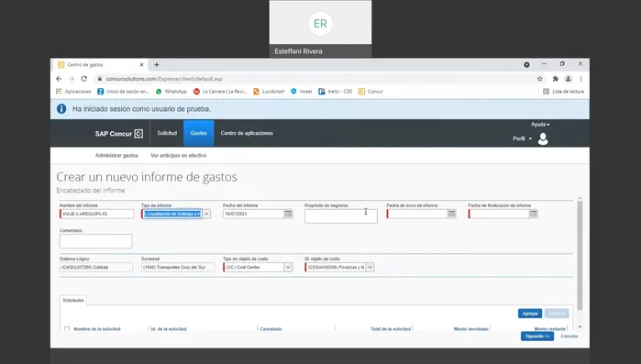
Task: Open a new browser tab with plus icon
Action: [157, 64]
